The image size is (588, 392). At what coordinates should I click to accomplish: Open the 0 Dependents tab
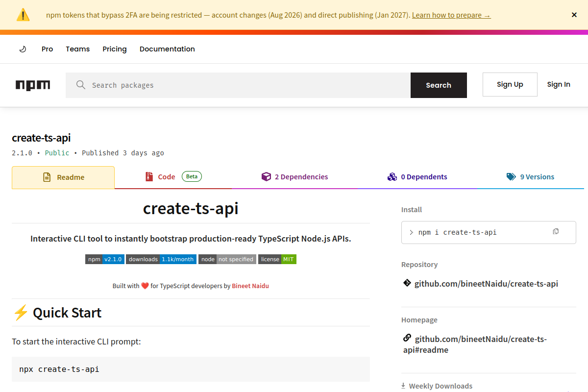(417, 177)
